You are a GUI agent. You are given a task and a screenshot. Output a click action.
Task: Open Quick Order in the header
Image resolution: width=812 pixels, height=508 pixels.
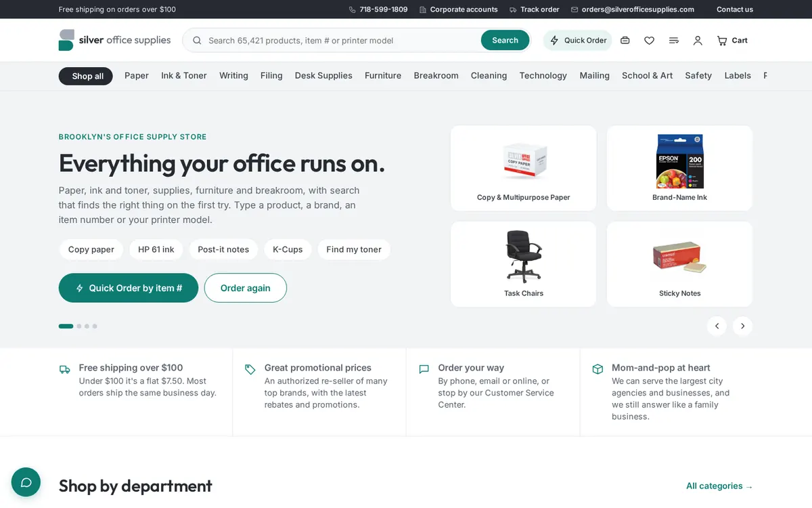click(577, 41)
